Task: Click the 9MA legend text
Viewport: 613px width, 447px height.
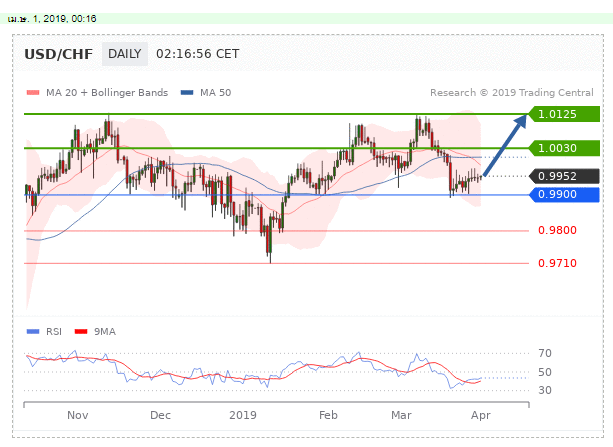Action: point(105,332)
